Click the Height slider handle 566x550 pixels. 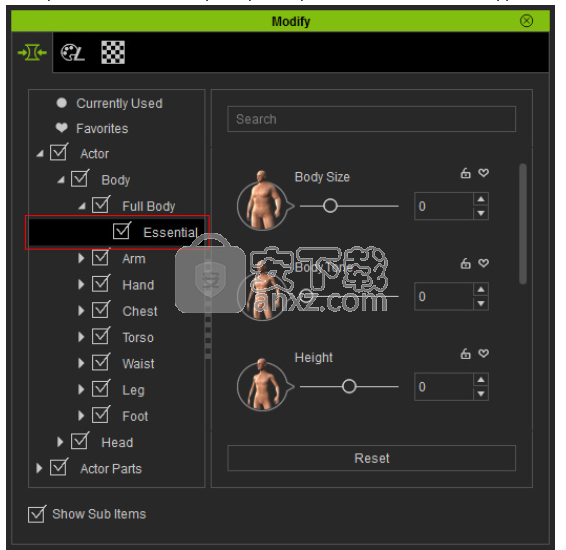[349, 387]
